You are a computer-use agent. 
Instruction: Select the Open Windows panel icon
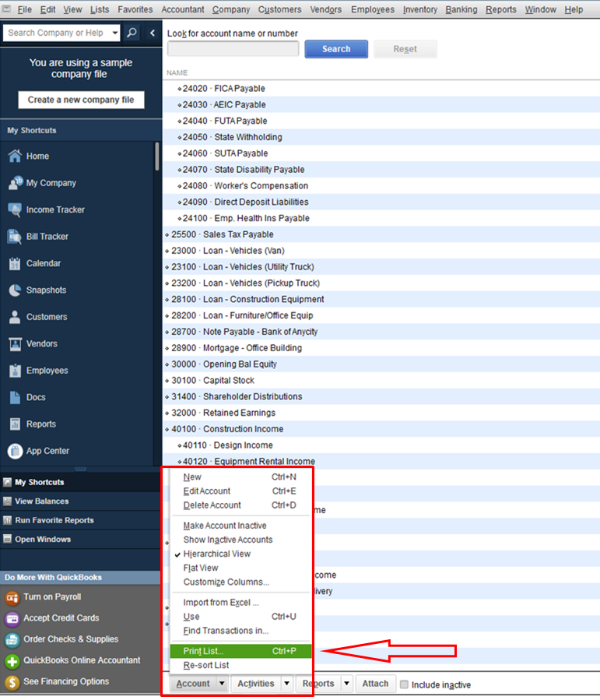[x=7, y=540]
